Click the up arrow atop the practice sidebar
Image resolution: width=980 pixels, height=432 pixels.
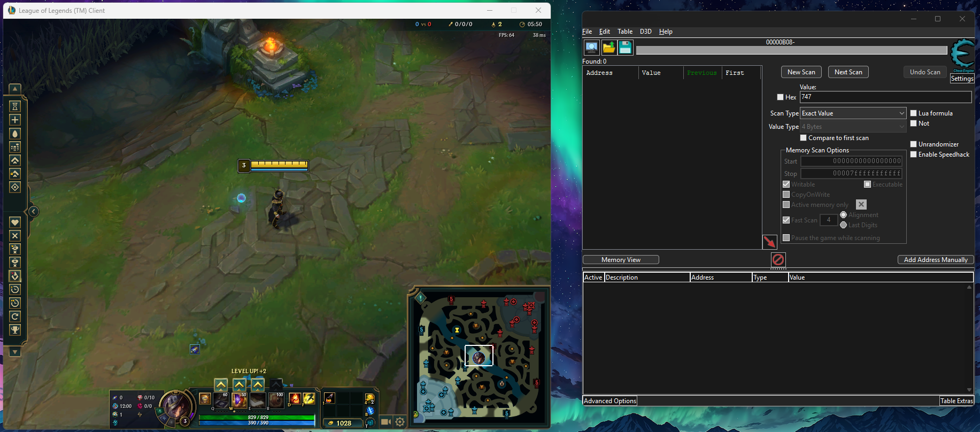click(x=15, y=89)
